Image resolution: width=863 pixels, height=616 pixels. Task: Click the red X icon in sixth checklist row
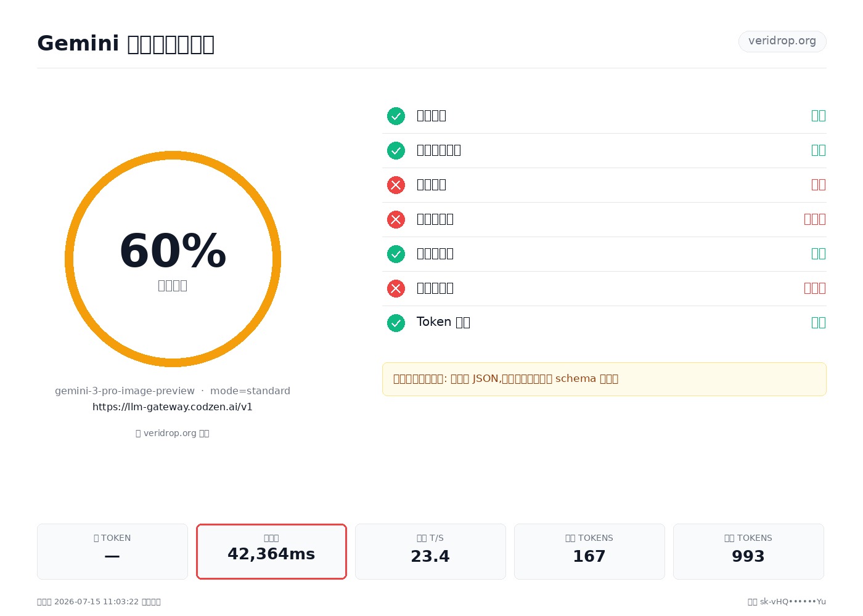[396, 288]
